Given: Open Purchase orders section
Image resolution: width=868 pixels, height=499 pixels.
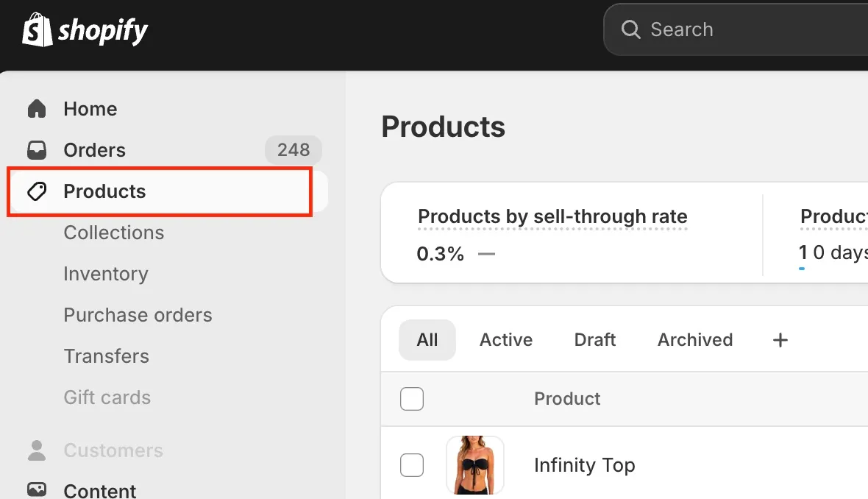Looking at the screenshot, I should pyautogui.click(x=138, y=315).
